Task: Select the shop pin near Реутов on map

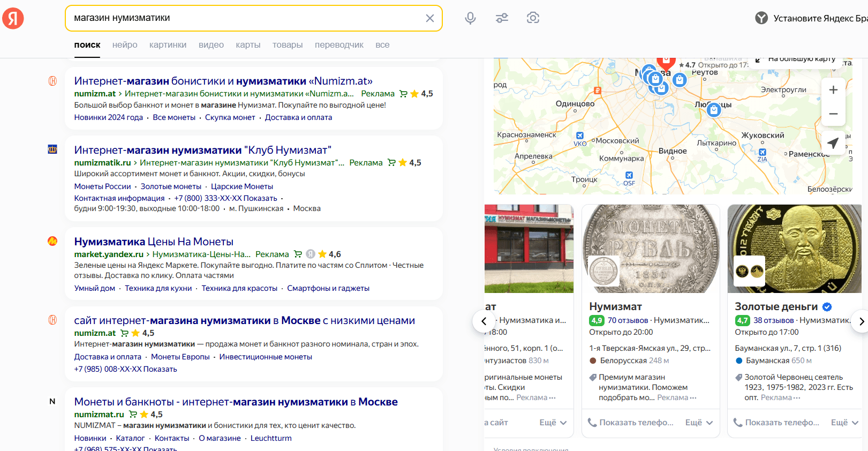Action: coord(680,80)
